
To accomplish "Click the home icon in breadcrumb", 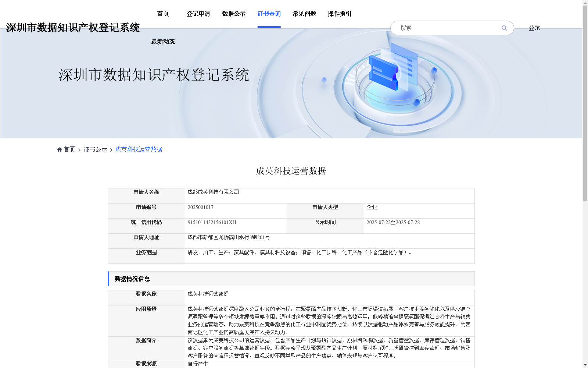I will [x=60, y=149].
